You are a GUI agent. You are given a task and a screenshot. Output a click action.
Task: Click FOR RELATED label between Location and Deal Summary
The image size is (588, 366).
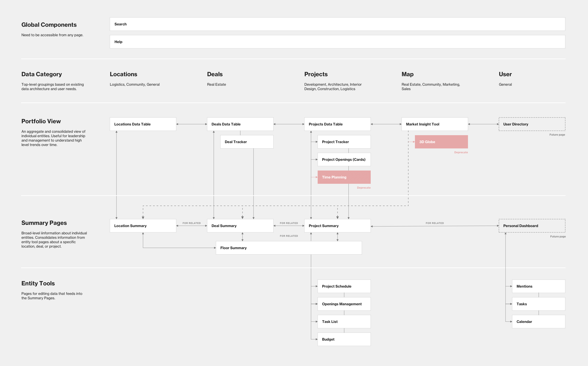pos(192,223)
